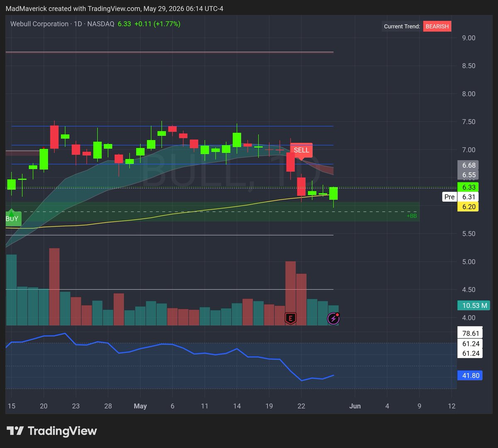Click the +0.11 (+1.77%) price change text

157,24
